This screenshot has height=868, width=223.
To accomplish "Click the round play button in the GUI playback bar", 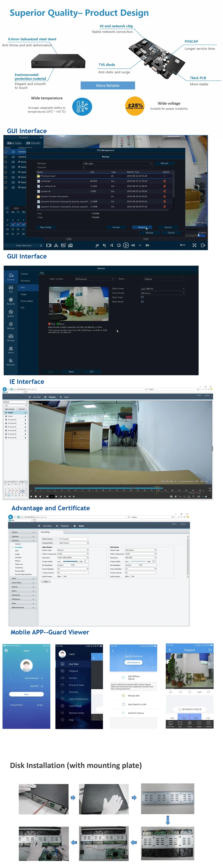I will 126,245.
